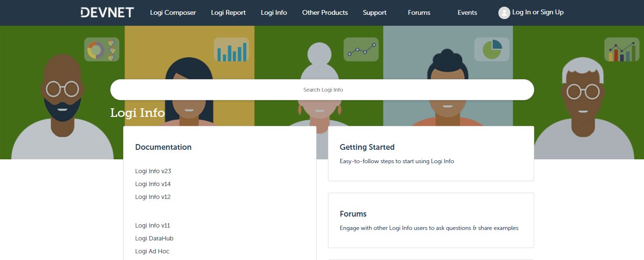Focus the Search Logi Info field
The image size is (644, 260).
[x=322, y=90]
